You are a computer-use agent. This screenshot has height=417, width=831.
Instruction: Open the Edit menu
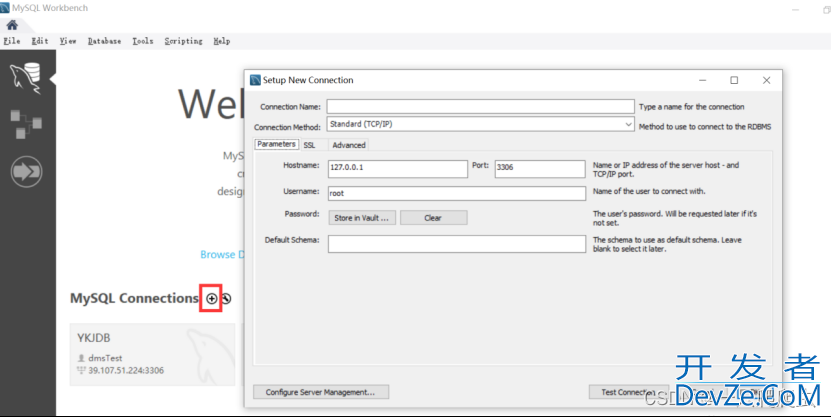pos(40,41)
